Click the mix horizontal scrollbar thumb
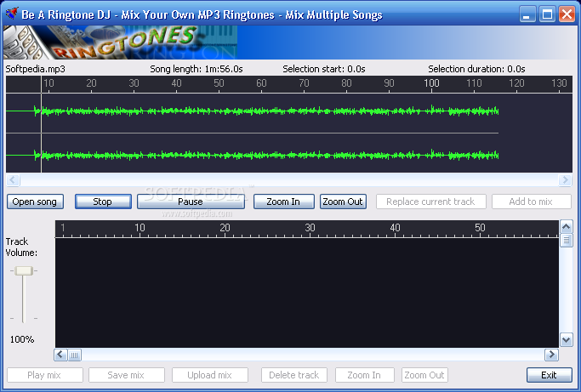Screen dimensions: 581x392 coord(75,355)
